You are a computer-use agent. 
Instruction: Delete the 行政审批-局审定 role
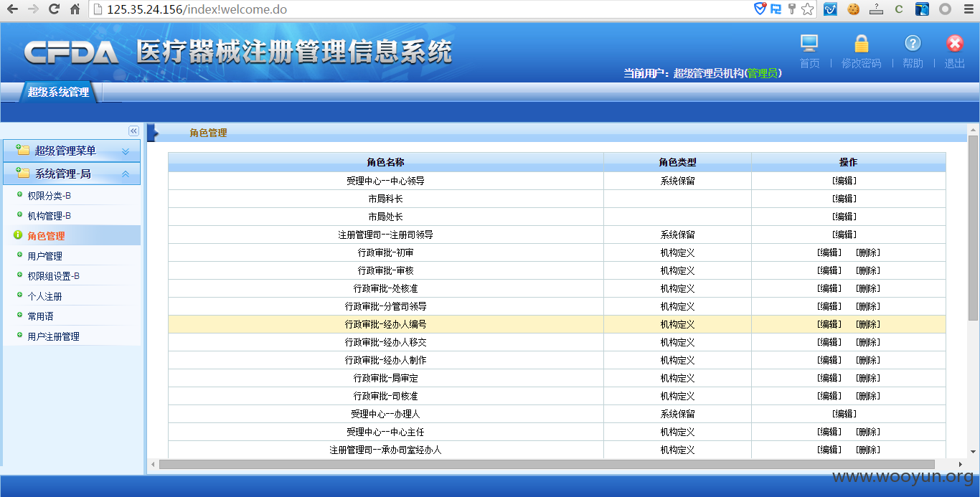868,378
